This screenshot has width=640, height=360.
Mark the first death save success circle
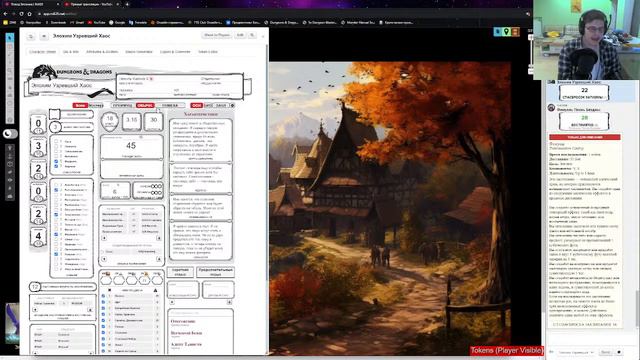pyautogui.click(x=153, y=186)
